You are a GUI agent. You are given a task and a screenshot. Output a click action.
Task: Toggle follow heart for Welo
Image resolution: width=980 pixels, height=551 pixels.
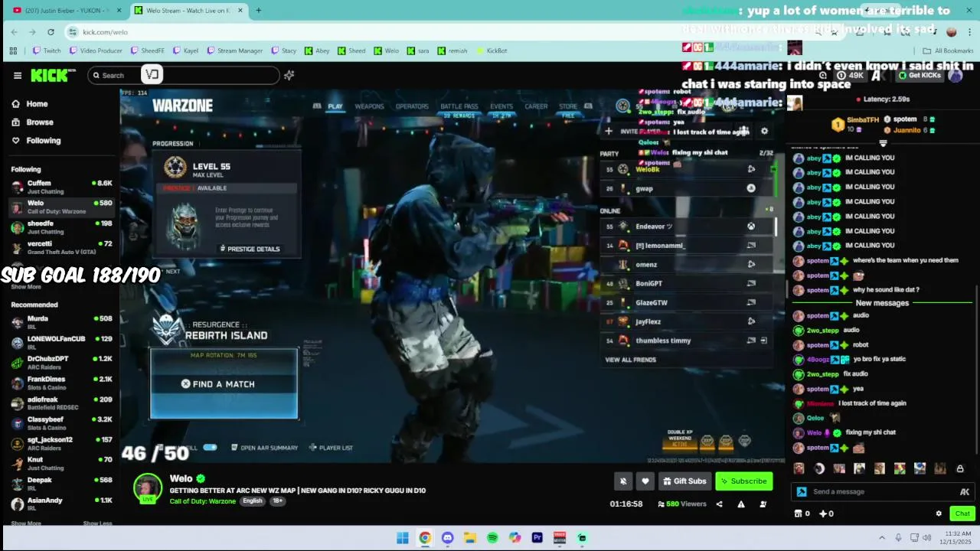645,481
